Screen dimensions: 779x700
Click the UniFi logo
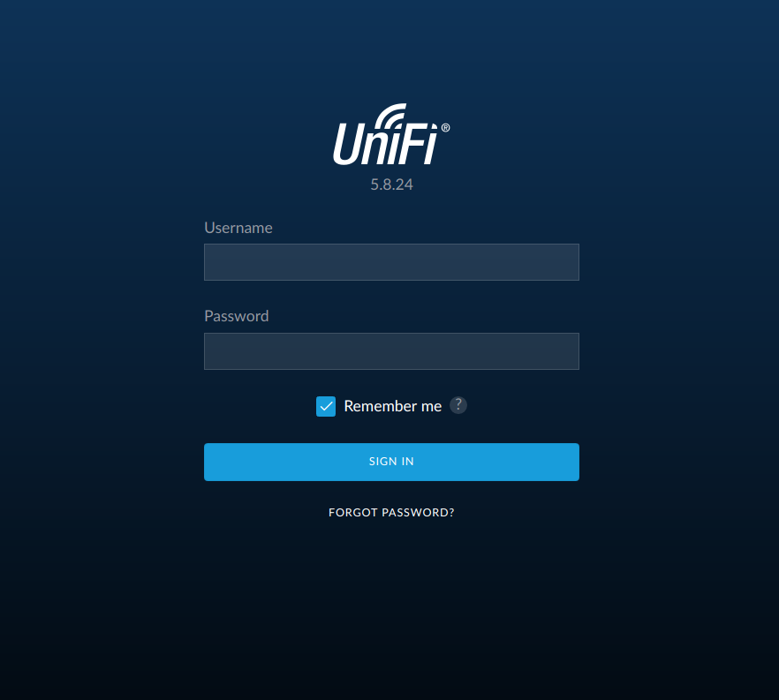click(391, 134)
